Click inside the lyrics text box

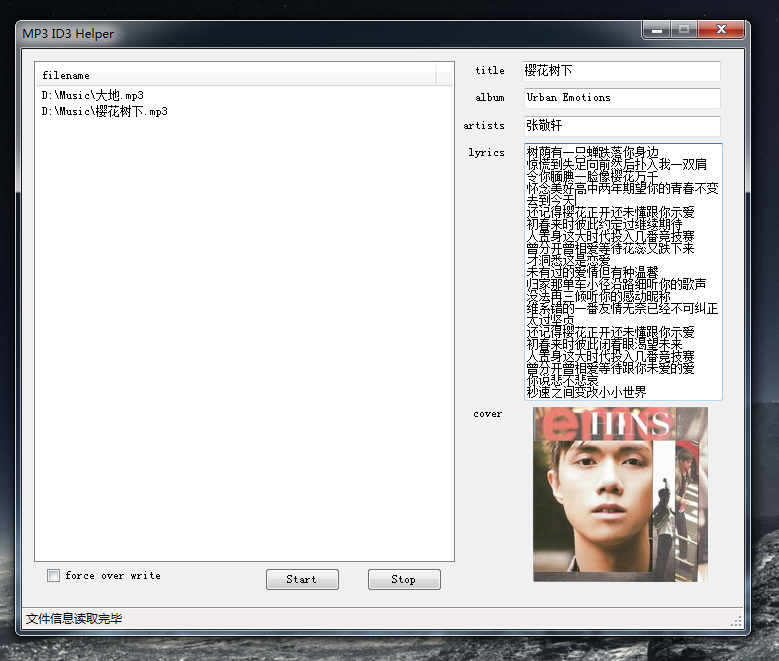[622, 272]
